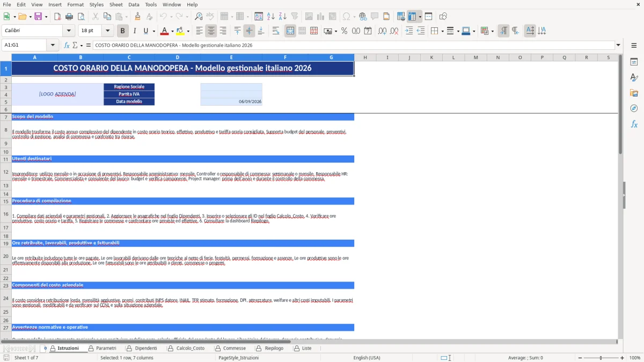The image size is (644, 362).
Task: Open the Format menu
Action: coord(75,4)
